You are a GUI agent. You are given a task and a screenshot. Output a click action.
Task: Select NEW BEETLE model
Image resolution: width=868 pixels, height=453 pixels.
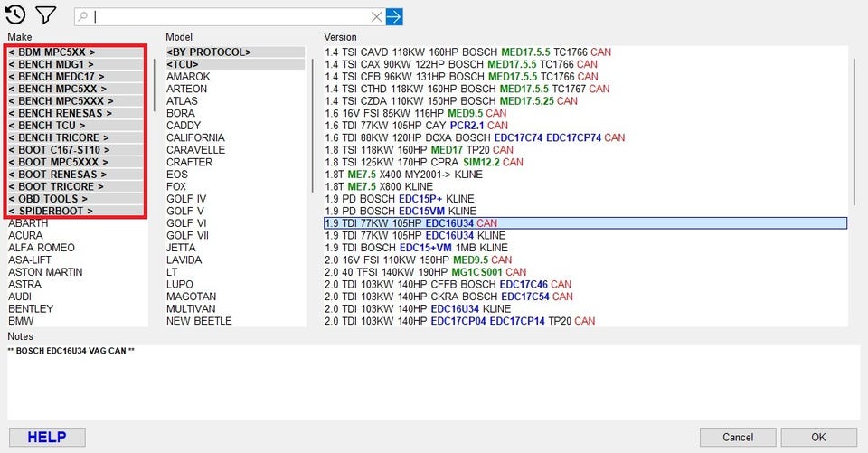[199, 321]
